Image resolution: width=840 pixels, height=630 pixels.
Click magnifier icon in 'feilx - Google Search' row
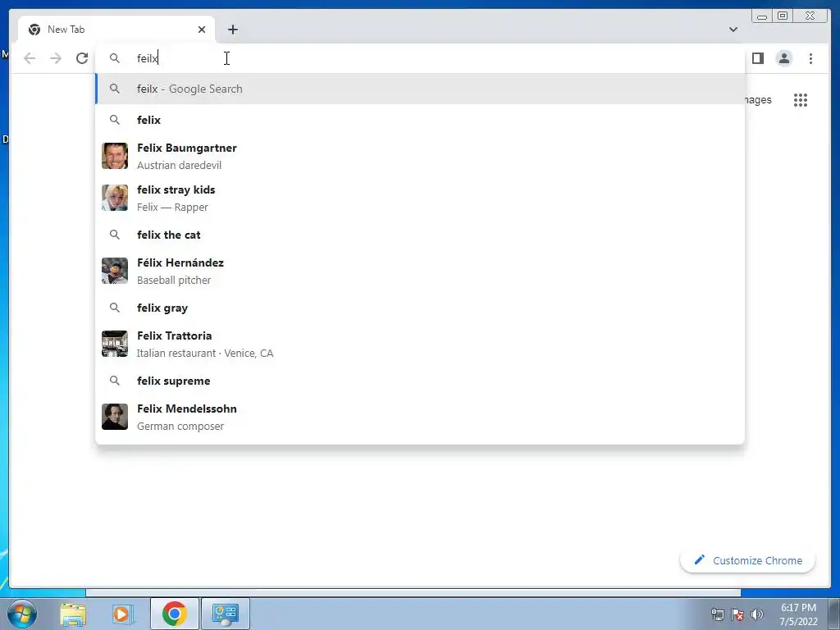[x=115, y=89]
